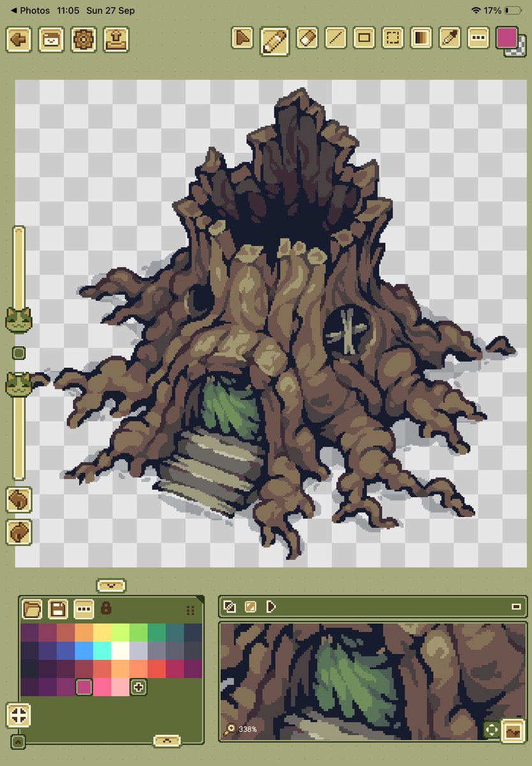Click the second square icon in preview header

251,606
